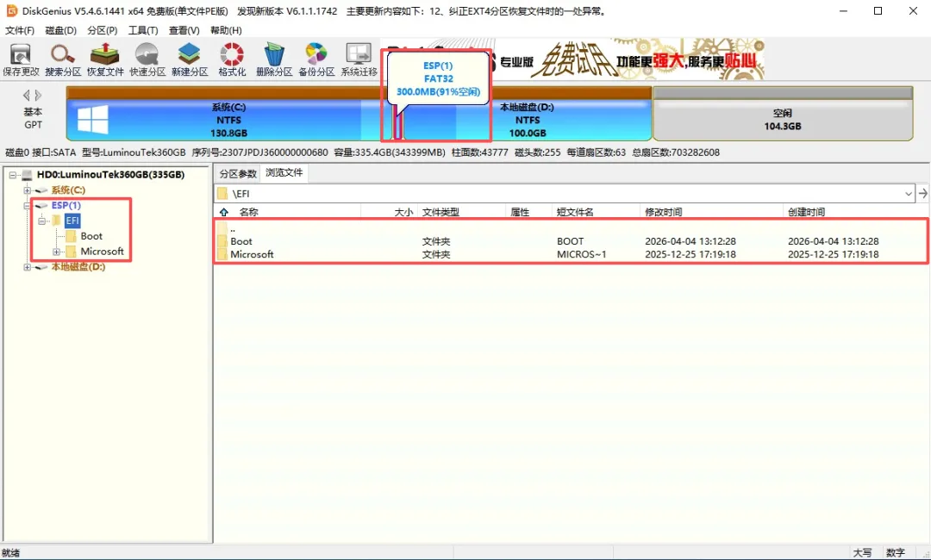Collapse the ESP(1) tree node
The height and width of the screenshot is (560, 931).
pyautogui.click(x=27, y=206)
